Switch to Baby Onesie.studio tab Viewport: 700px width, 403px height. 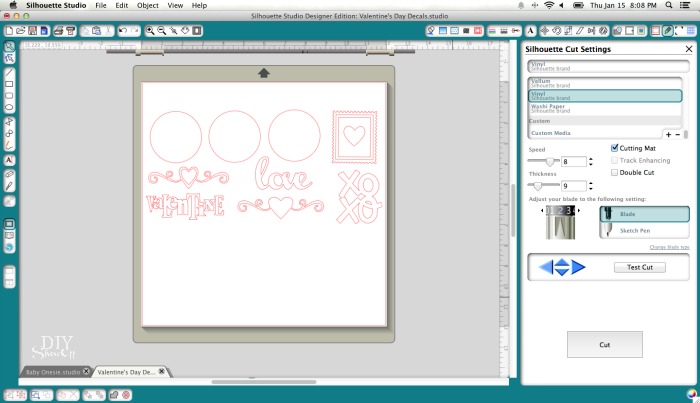(53, 371)
